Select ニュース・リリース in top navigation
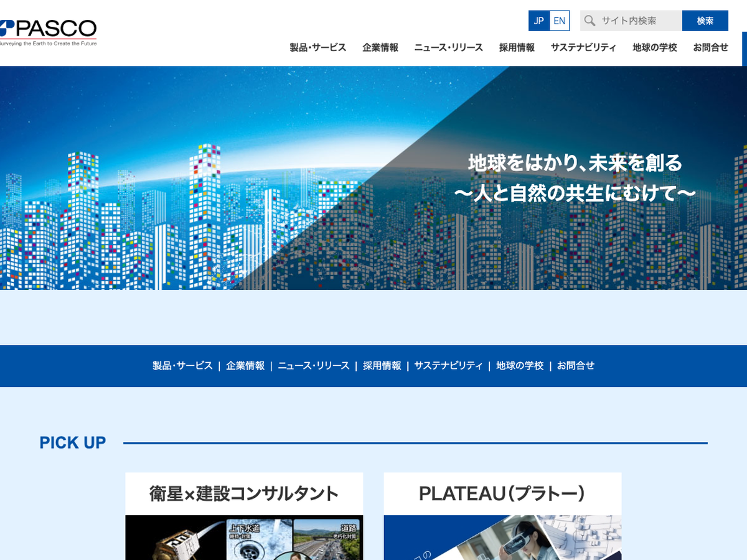The width and height of the screenshot is (747, 560). click(448, 47)
